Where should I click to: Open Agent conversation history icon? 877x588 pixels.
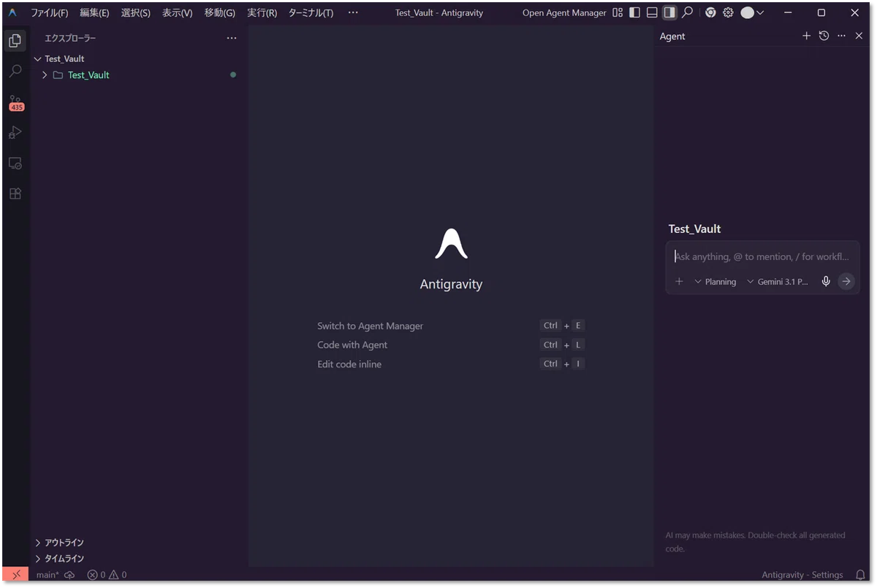(824, 36)
